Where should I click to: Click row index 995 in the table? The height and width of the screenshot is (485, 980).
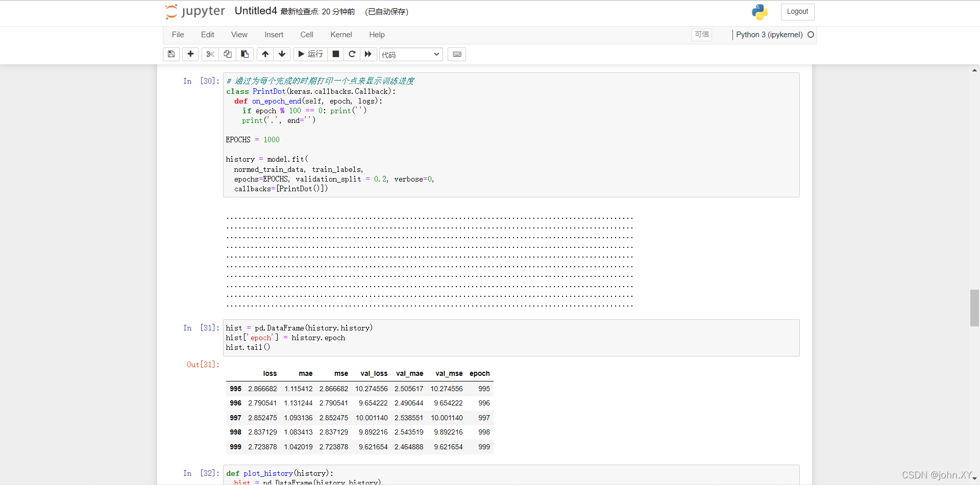pos(235,389)
